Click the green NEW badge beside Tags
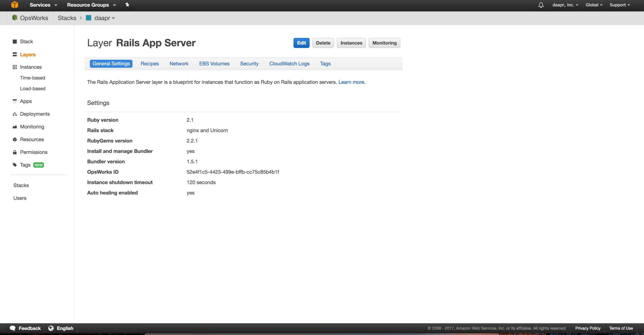The image size is (644, 335). (x=39, y=165)
